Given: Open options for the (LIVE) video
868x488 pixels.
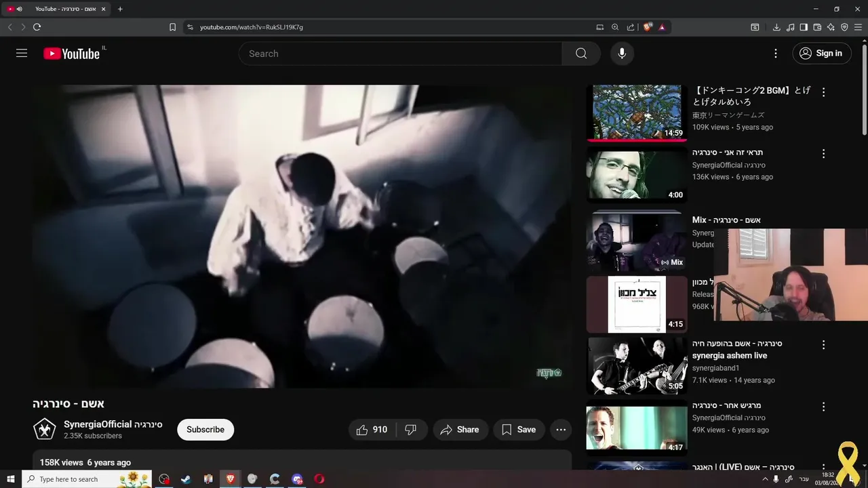Looking at the screenshot, I should [824, 468].
